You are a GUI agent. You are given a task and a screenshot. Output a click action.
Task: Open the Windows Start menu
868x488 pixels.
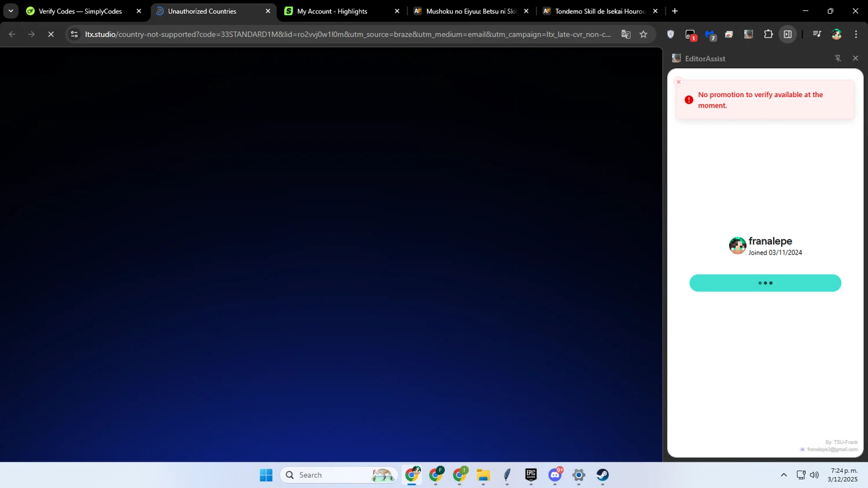click(x=266, y=475)
